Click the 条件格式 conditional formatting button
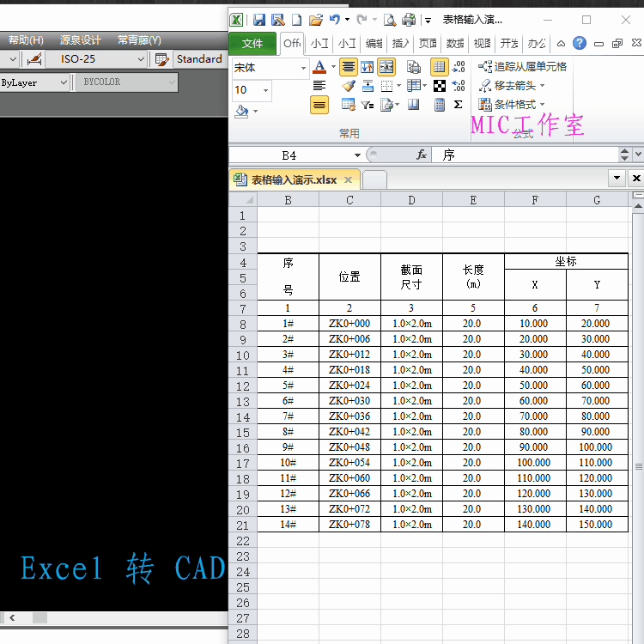 [512, 105]
